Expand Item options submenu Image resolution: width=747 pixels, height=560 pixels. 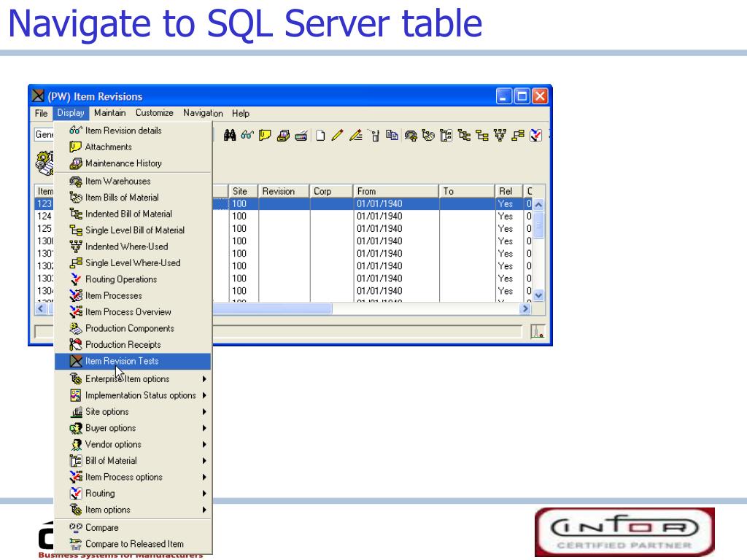[x=133, y=510]
